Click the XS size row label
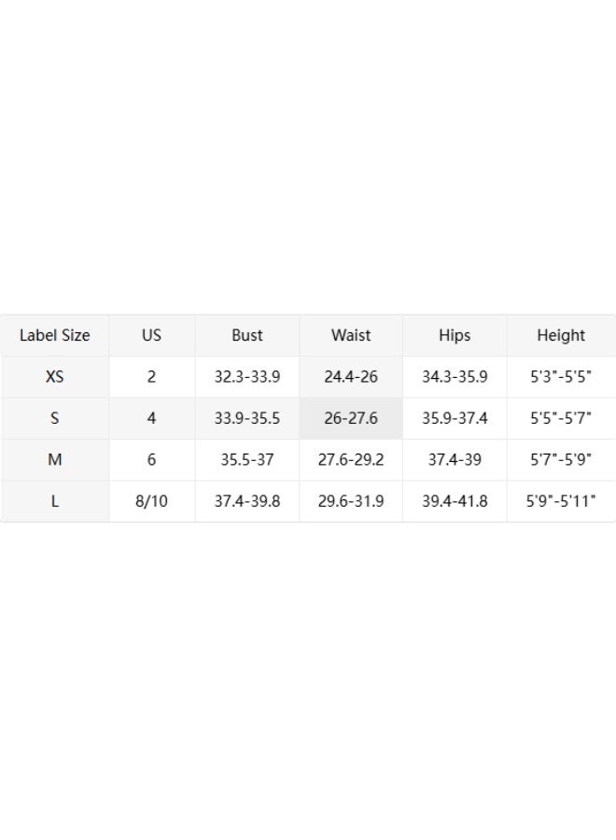This screenshot has height=840, width=616. 55,377
